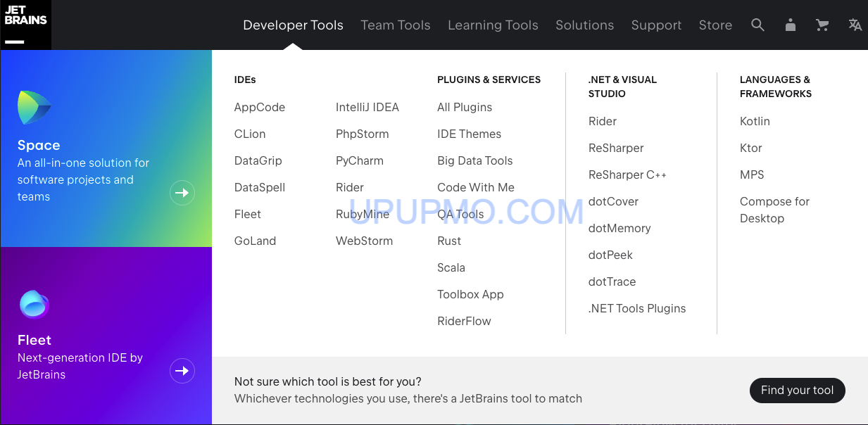Click the account profile icon

[790, 25]
